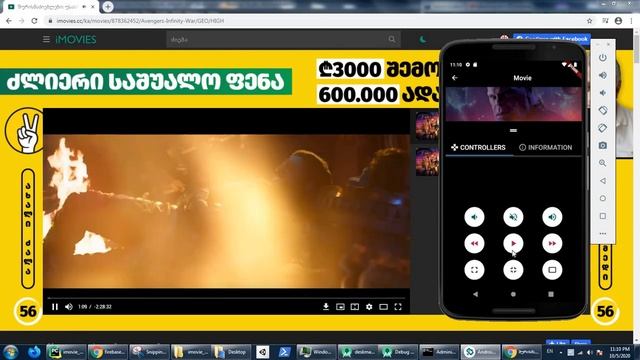The height and width of the screenshot is (360, 640).
Task: Reload the browser page
Action: pos(34,20)
